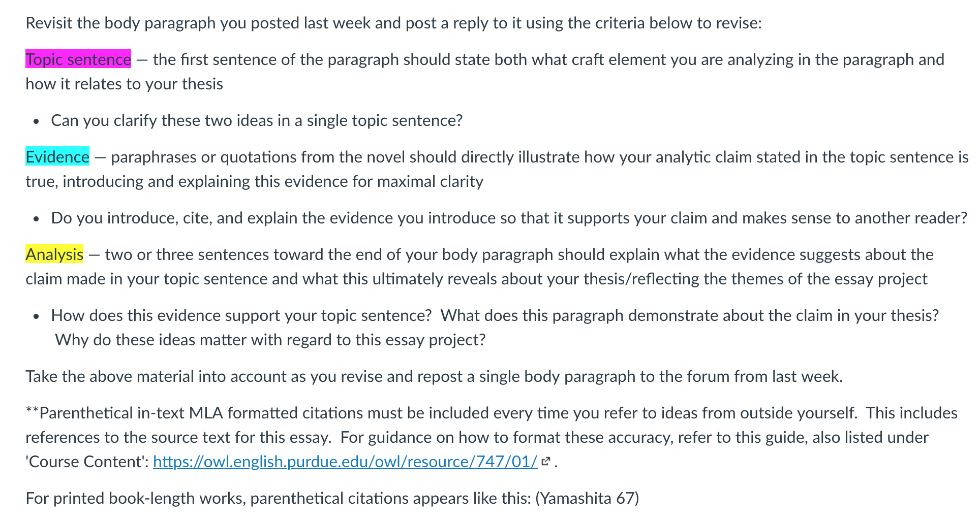This screenshot has height=520, width=980.
Task: Click the 'Take the above material' instruction line
Action: pos(434,376)
